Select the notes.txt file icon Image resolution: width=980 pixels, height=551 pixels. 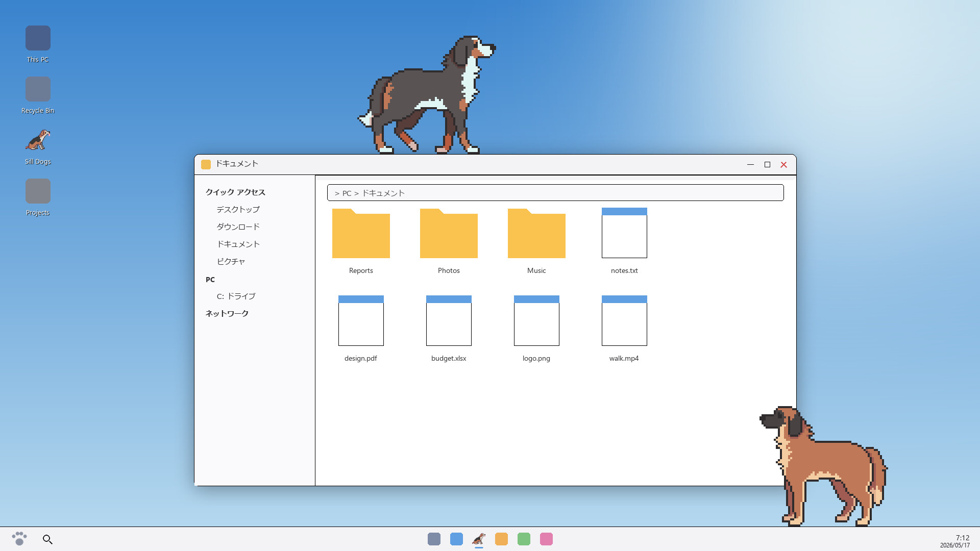[624, 233]
